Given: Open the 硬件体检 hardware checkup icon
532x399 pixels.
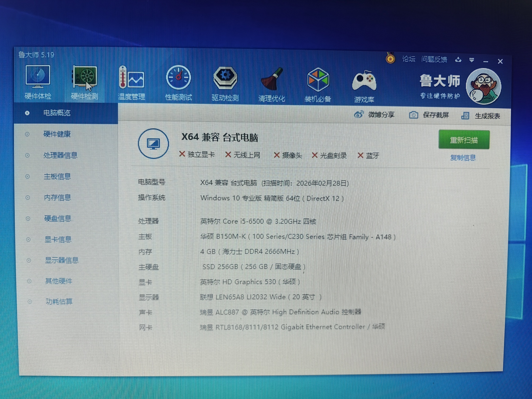Looking at the screenshot, I should coord(38,77).
